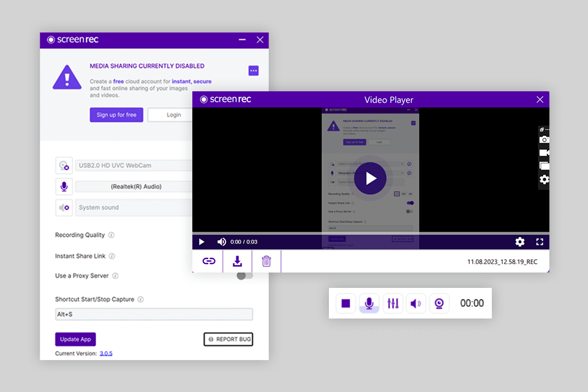Click the MEDIA SHARING CURRENTLY DISABLED heading
This screenshot has width=588, height=392.
(147, 66)
